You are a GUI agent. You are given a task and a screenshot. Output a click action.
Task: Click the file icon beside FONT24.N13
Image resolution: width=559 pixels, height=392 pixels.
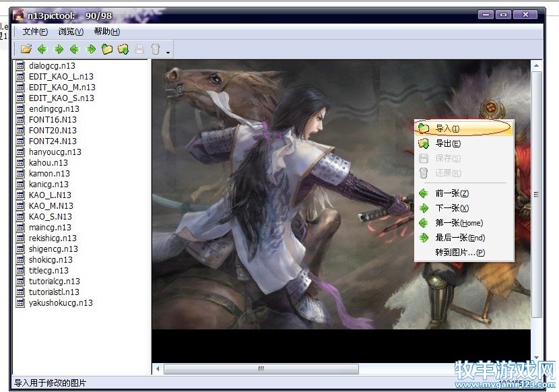[x=21, y=141]
